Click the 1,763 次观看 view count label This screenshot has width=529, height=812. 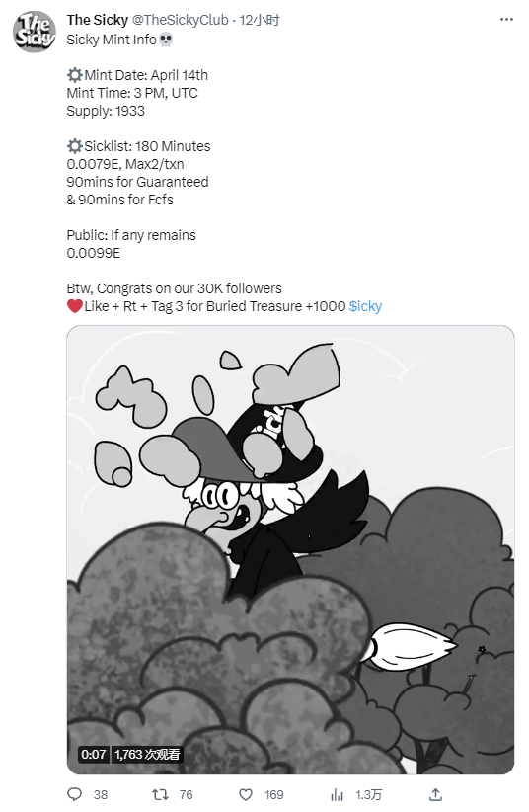click(147, 754)
